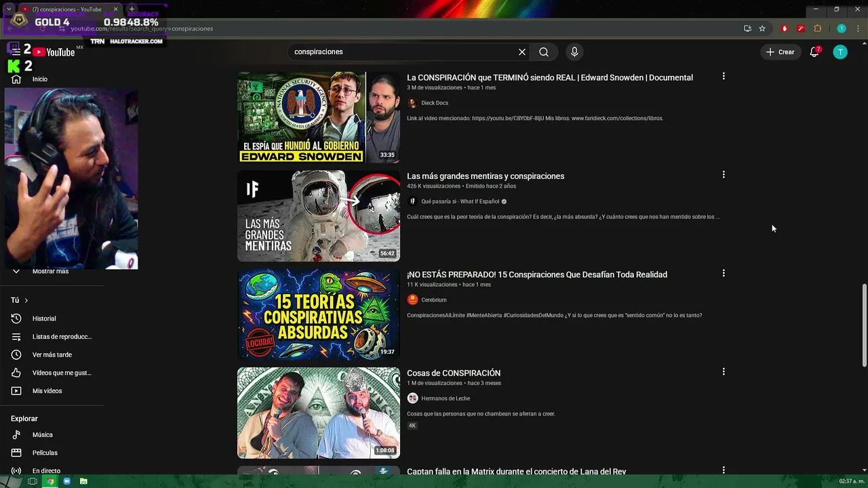
Task: Clear the search box with the X icon
Action: pyautogui.click(x=522, y=52)
